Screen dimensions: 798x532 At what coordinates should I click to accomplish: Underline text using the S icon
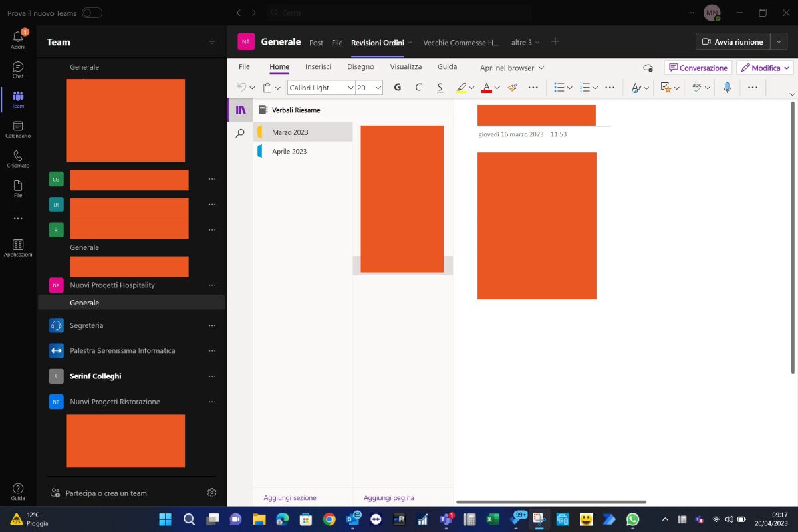pos(440,87)
